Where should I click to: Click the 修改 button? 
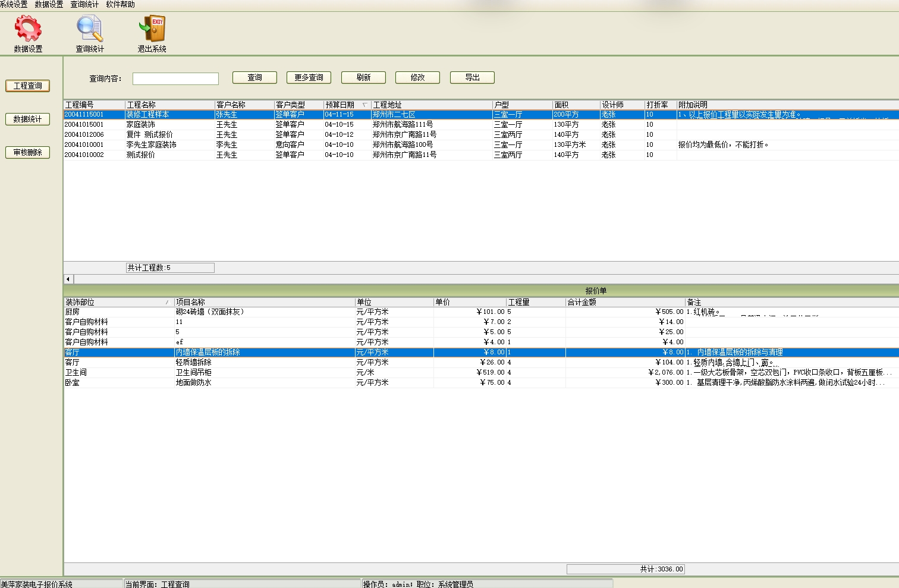tap(417, 77)
